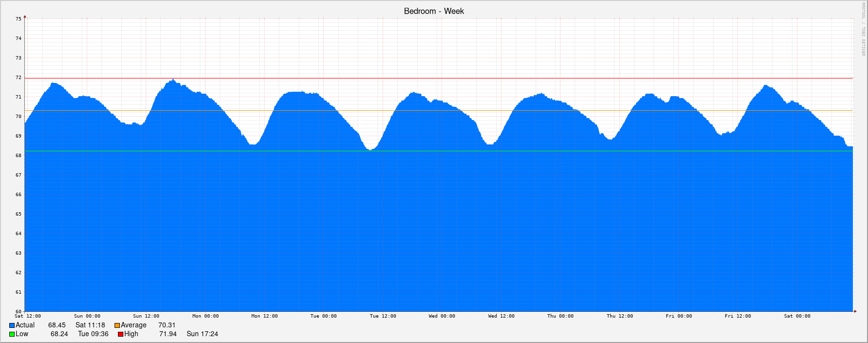Click the red arrow at x-axis end

pyautogui.click(x=855, y=311)
